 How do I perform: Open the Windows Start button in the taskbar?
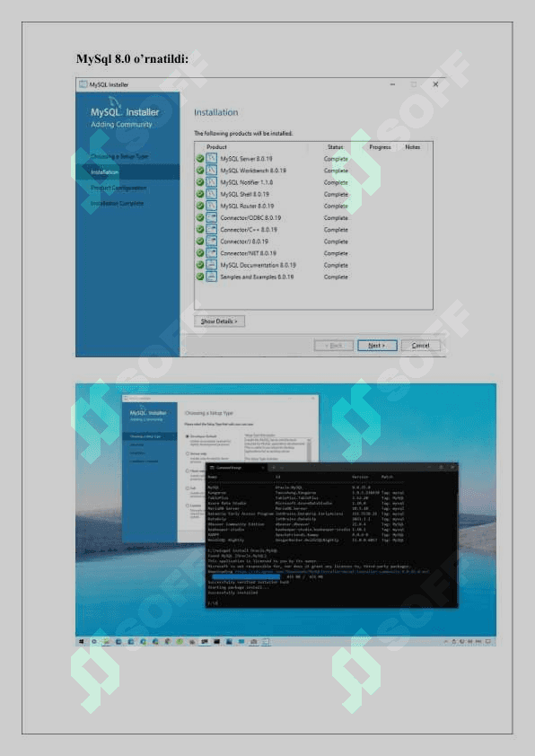pos(82,642)
